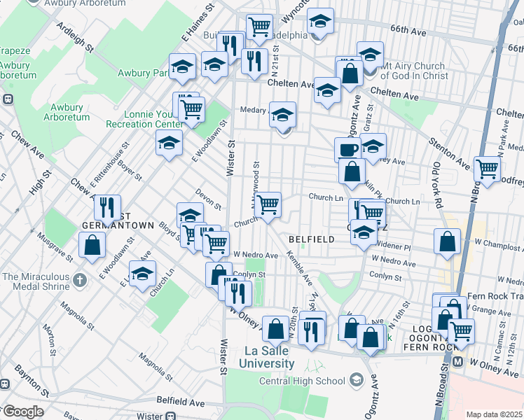Click the shopping bag marker near Musgrave St
The image size is (524, 420).
click(92, 246)
